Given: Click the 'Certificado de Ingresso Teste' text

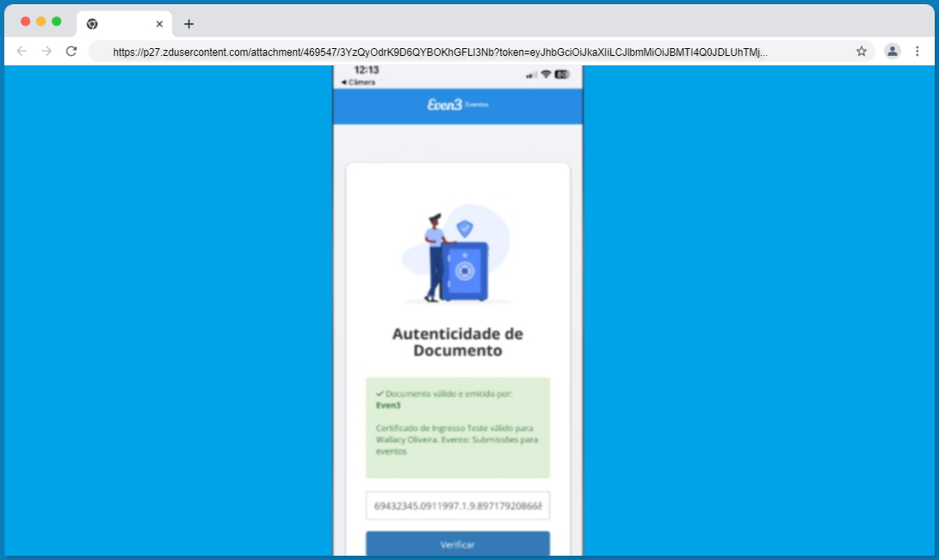Looking at the screenshot, I should click(457, 440).
